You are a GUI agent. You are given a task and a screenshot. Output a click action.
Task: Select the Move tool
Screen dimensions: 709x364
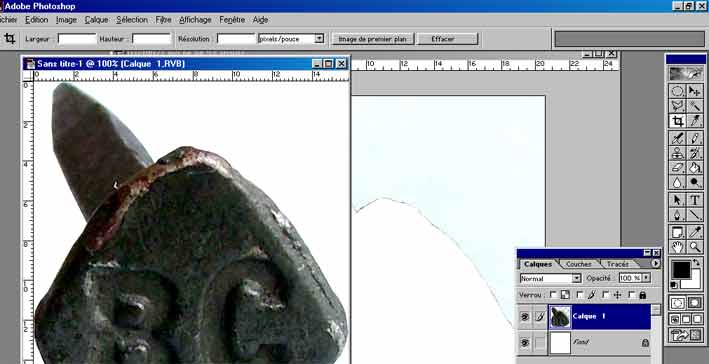point(695,91)
